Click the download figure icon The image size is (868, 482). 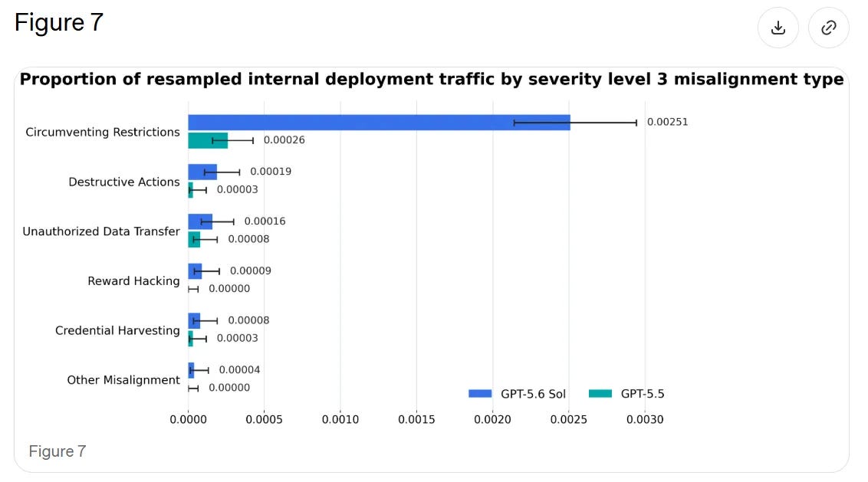(x=778, y=28)
